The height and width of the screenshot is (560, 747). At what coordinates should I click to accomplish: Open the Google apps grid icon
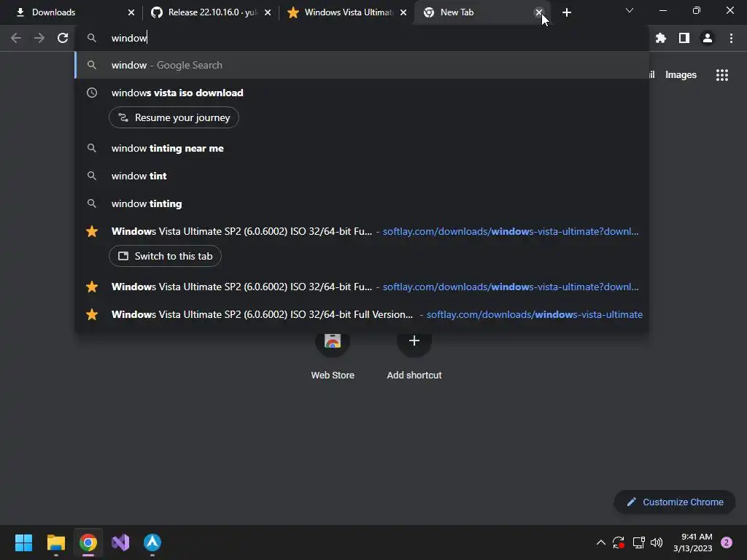pyautogui.click(x=722, y=75)
